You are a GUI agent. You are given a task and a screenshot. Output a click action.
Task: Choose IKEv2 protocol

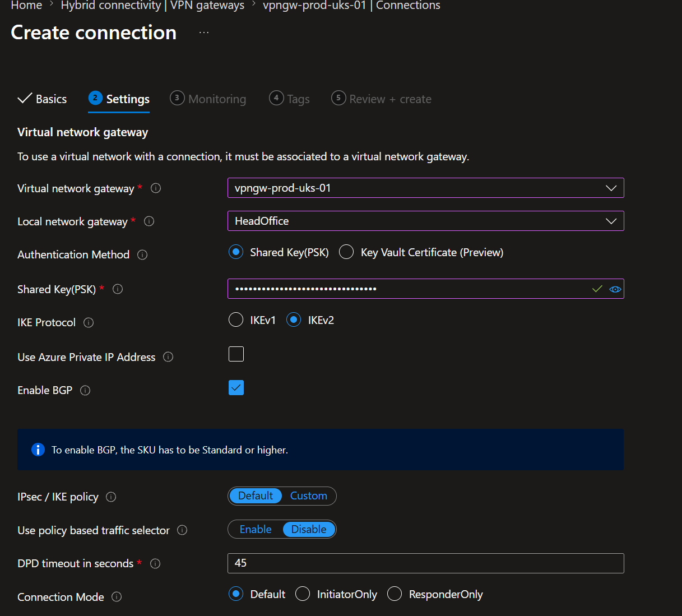tap(294, 320)
